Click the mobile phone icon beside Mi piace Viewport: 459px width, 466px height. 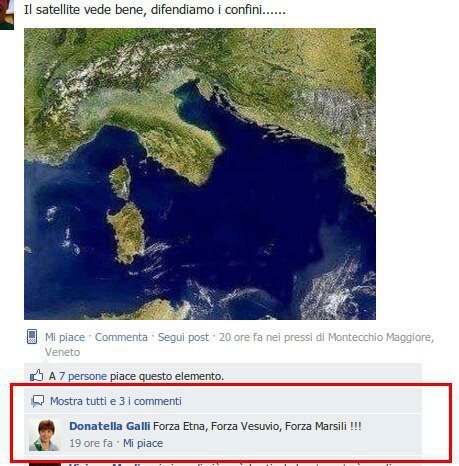pos(32,336)
